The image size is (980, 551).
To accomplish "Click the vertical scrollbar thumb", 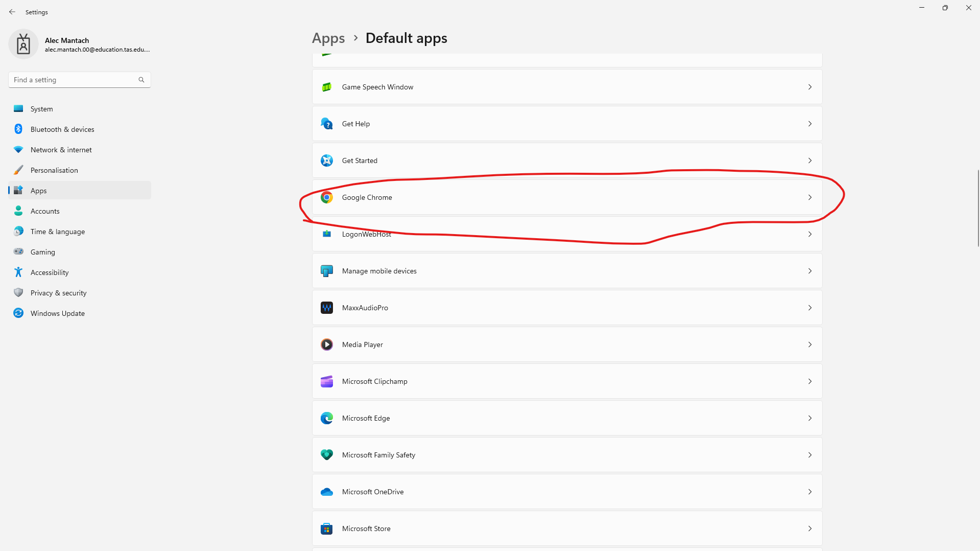I will [978, 208].
